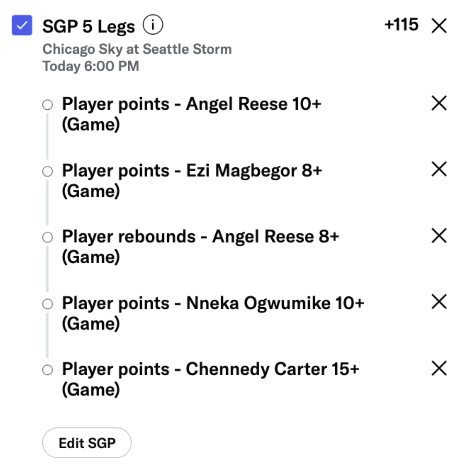Click the Edit SGP button
Screen dimensions: 467x476
point(87,443)
